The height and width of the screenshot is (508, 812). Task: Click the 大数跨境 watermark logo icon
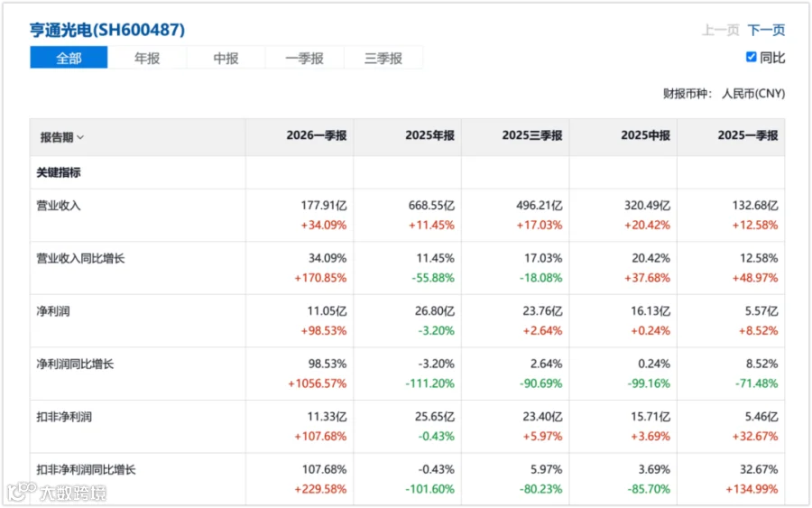(x=22, y=491)
